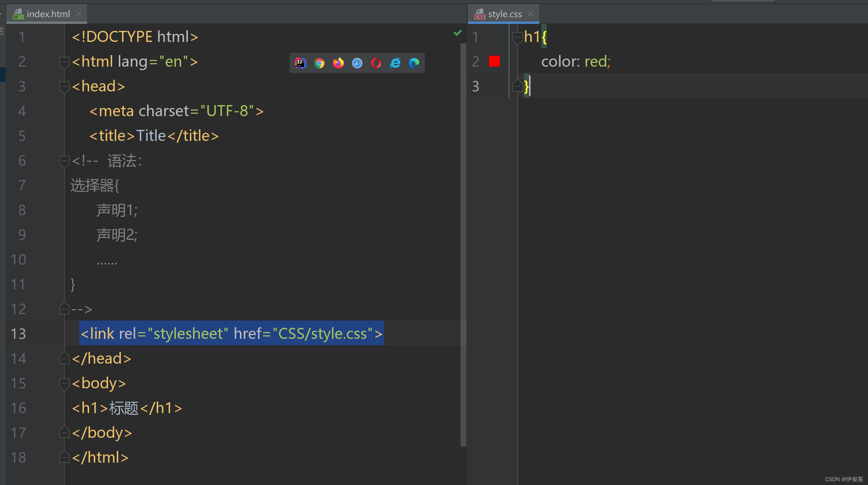Click the comment line 声明2;
Viewport: 868px width, 485px height.
pyautogui.click(x=117, y=235)
